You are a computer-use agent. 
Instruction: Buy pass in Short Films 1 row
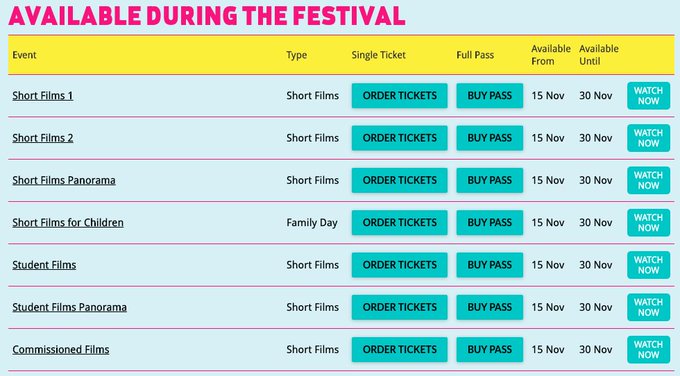(490, 95)
